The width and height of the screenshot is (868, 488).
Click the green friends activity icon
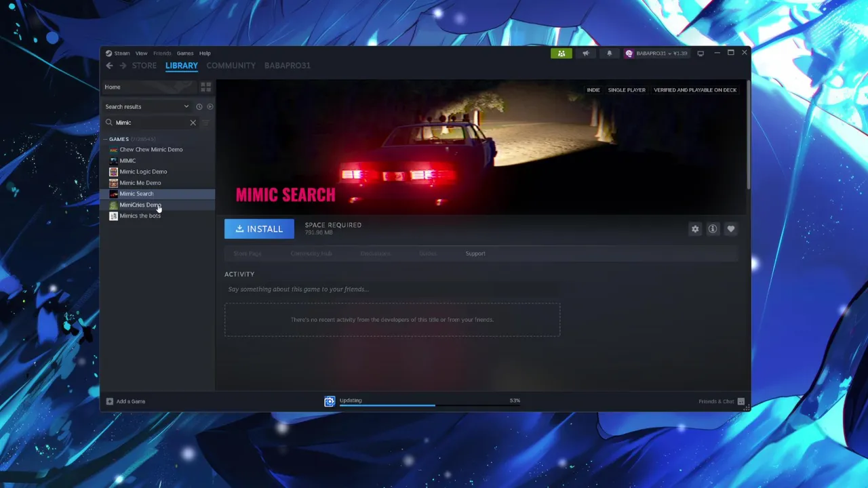pos(561,53)
